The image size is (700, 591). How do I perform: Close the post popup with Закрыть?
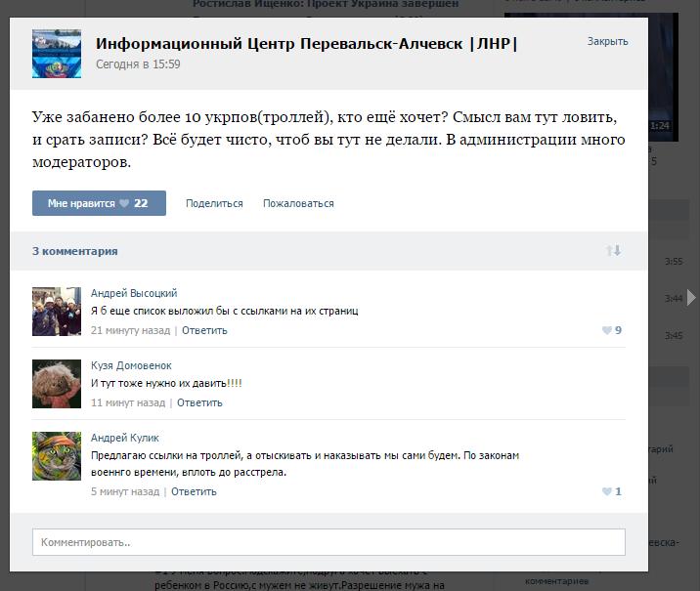click(x=607, y=41)
